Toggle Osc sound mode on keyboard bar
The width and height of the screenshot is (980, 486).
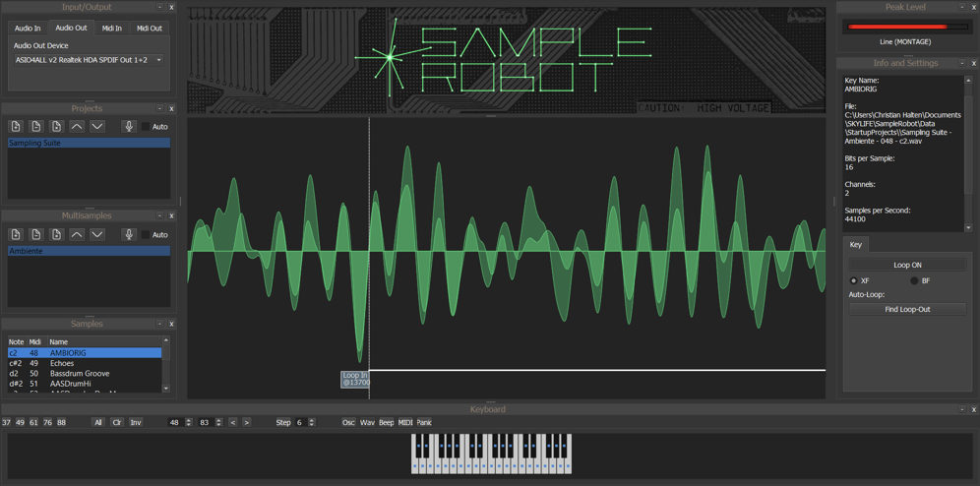[x=348, y=422]
